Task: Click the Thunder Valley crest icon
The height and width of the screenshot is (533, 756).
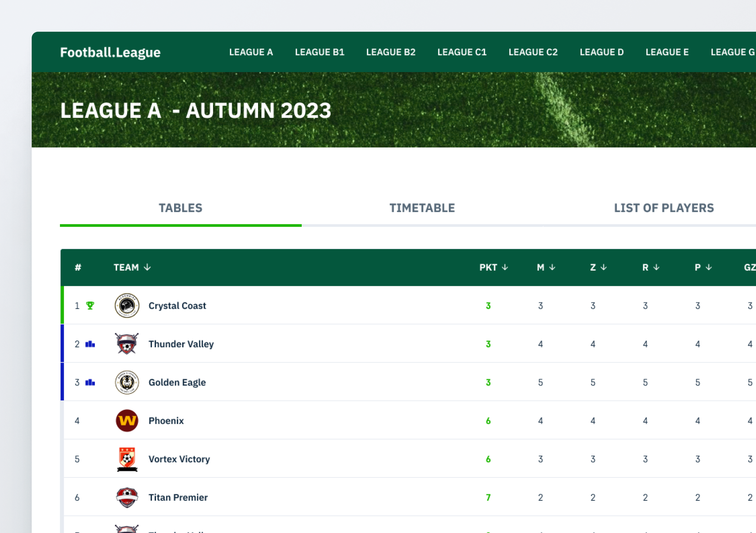Action: [x=127, y=344]
